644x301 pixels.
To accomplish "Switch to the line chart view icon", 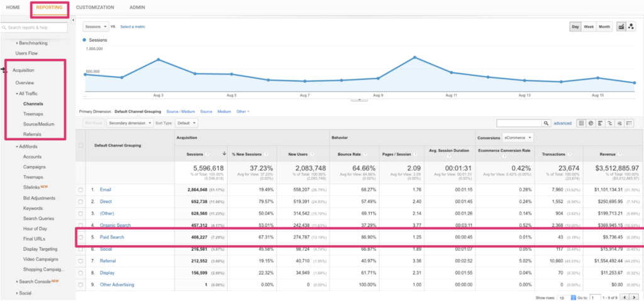I will (x=622, y=27).
